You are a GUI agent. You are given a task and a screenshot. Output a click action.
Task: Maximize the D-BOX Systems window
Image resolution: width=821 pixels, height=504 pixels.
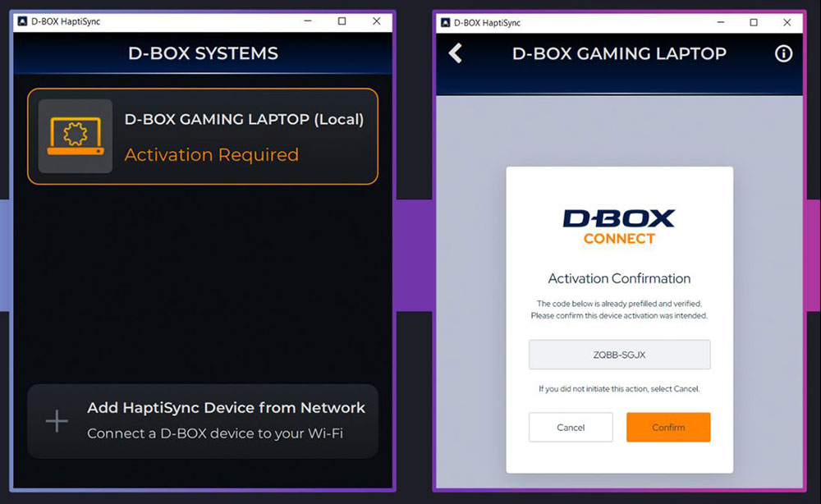342,21
